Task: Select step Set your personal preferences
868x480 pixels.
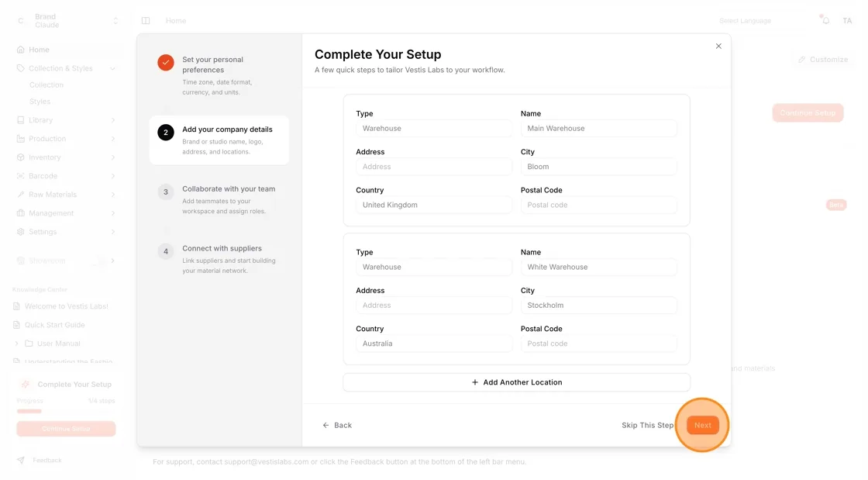Action: click(x=219, y=75)
